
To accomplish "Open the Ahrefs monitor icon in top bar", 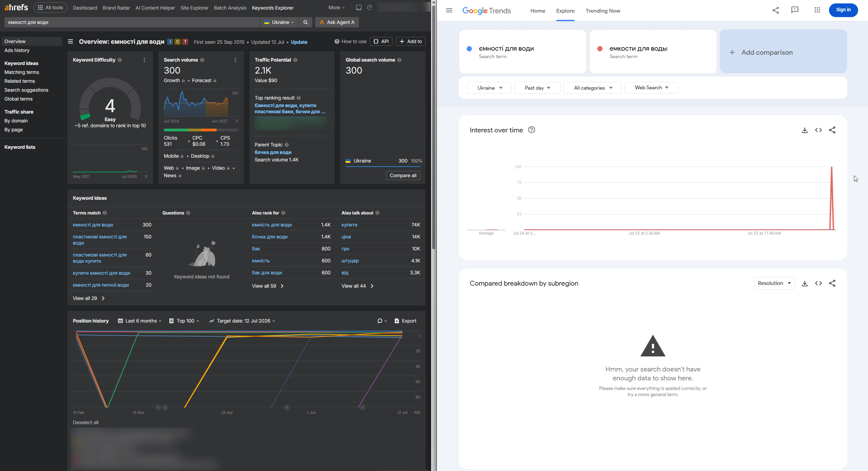I will [x=359, y=8].
